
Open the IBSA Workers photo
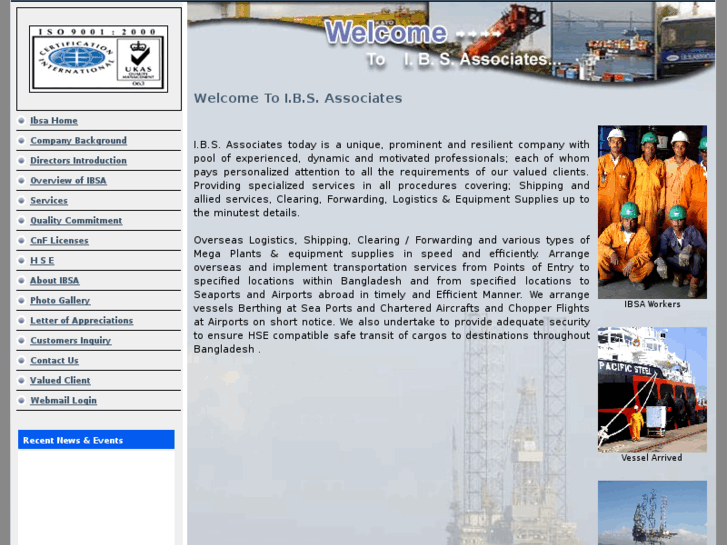(652, 212)
